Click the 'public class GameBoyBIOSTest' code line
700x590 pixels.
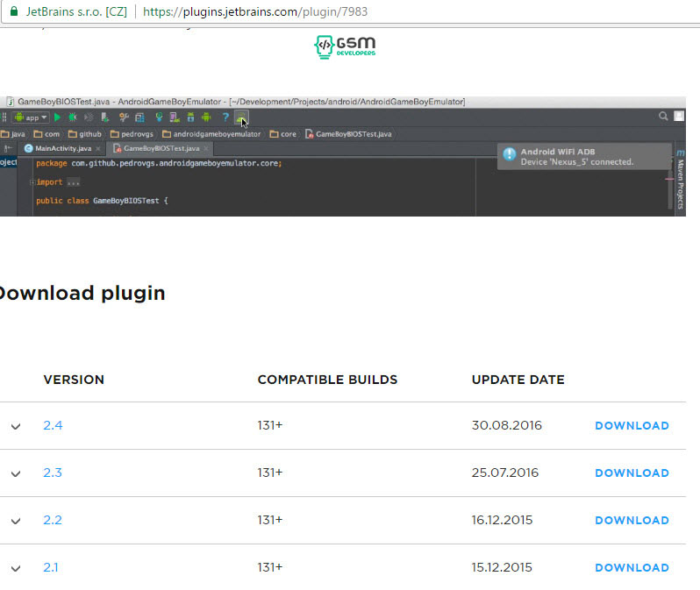click(102, 201)
